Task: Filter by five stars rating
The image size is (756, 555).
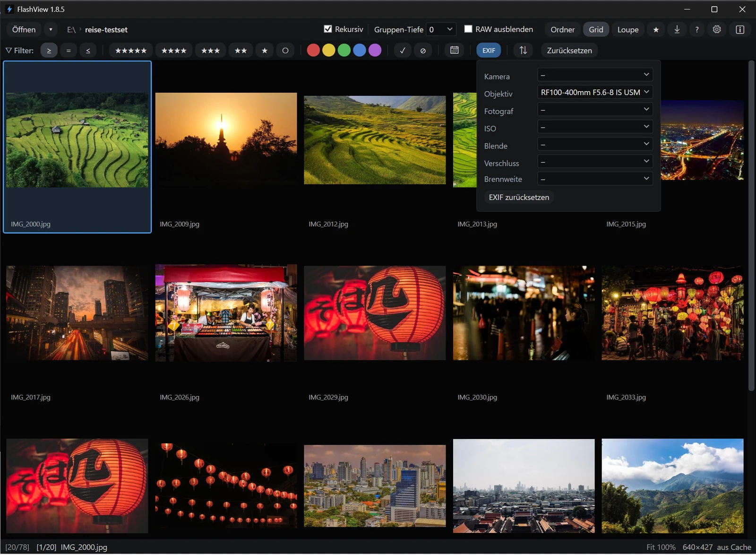Action: [x=131, y=51]
